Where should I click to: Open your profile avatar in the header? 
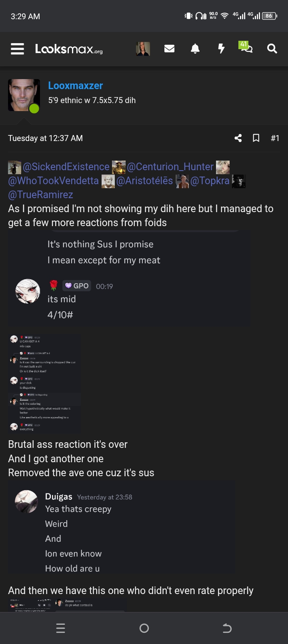click(143, 49)
